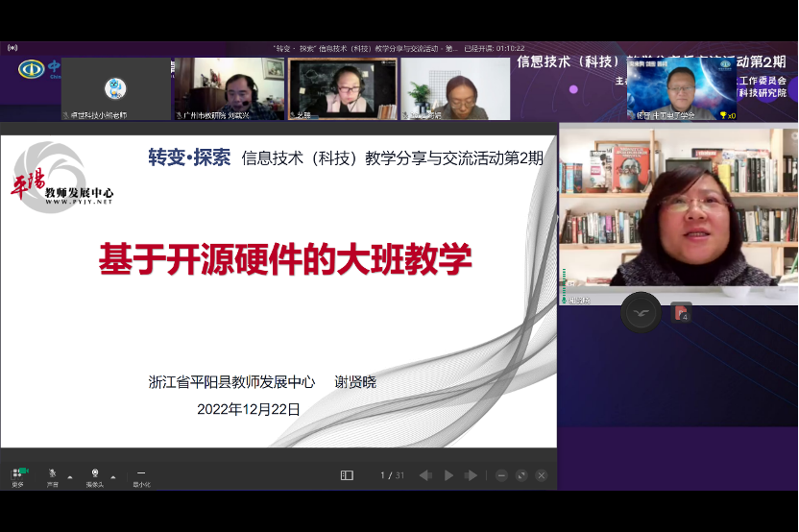Open the red PowerPoint file icon with badge 4
This screenshot has height=532, width=799.
pos(681,312)
